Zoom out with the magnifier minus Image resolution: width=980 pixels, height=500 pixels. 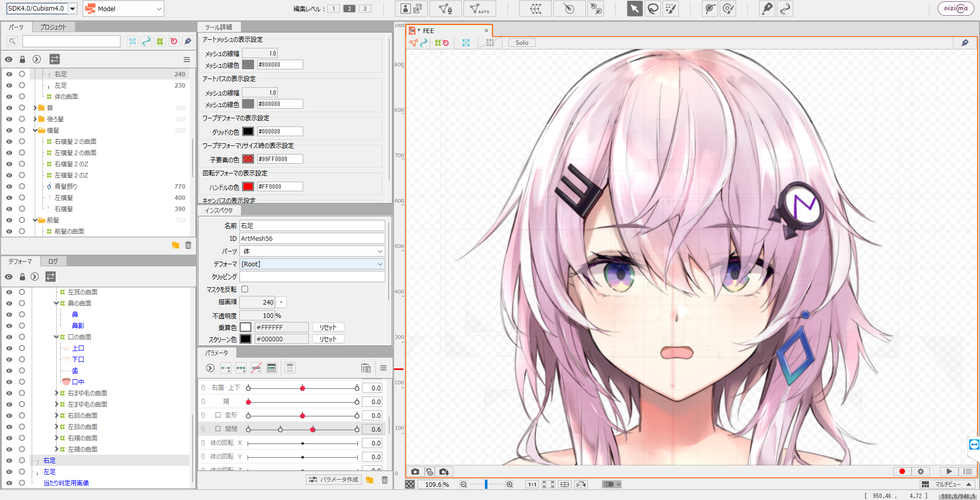[464, 484]
